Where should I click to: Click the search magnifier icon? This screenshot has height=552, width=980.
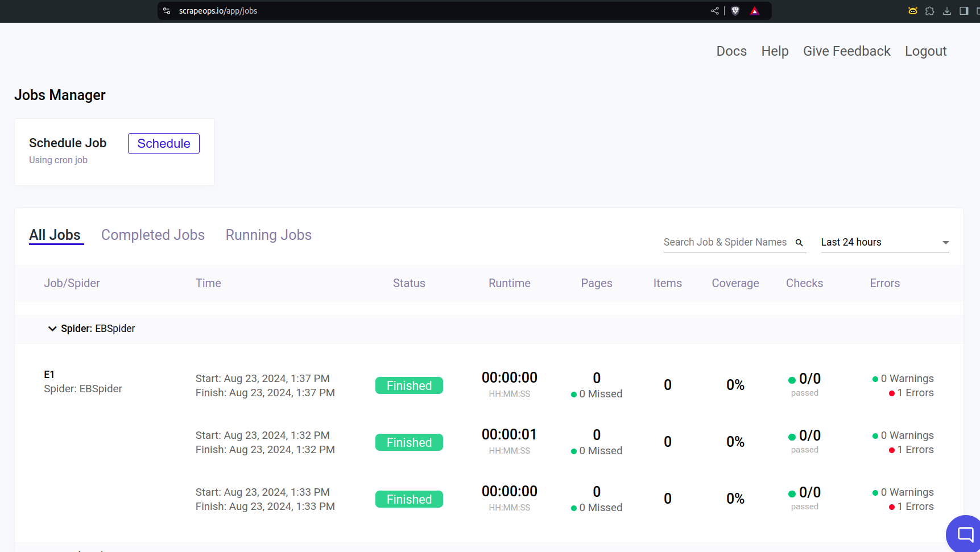(799, 243)
